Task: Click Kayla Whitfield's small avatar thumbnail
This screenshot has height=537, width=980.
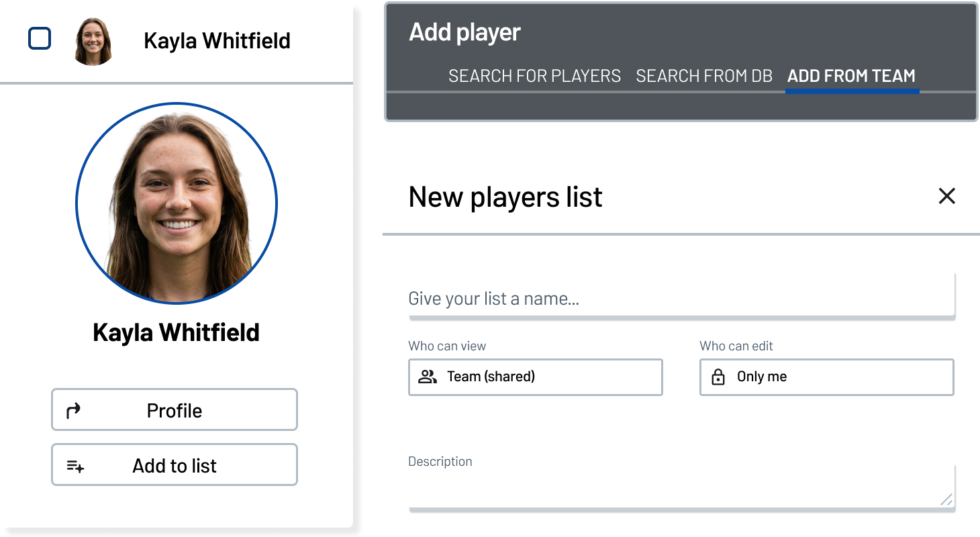Action: click(x=93, y=41)
